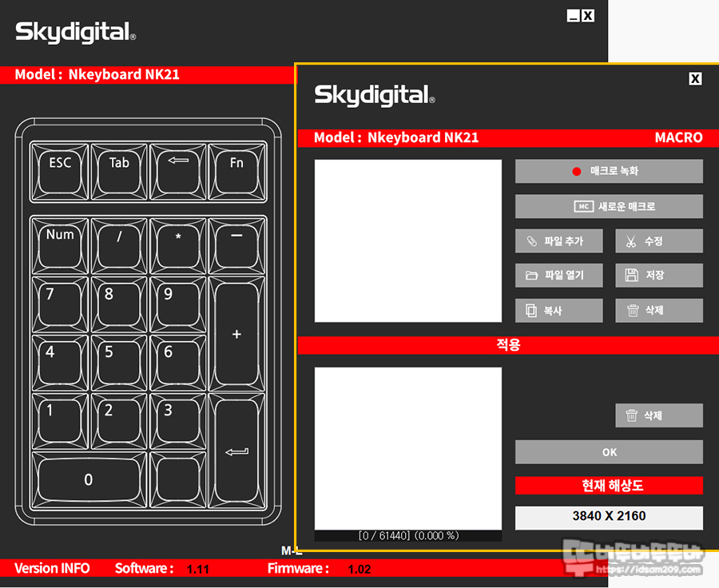
Task: Delete with the upper 삭제 trash button
Action: click(x=659, y=311)
